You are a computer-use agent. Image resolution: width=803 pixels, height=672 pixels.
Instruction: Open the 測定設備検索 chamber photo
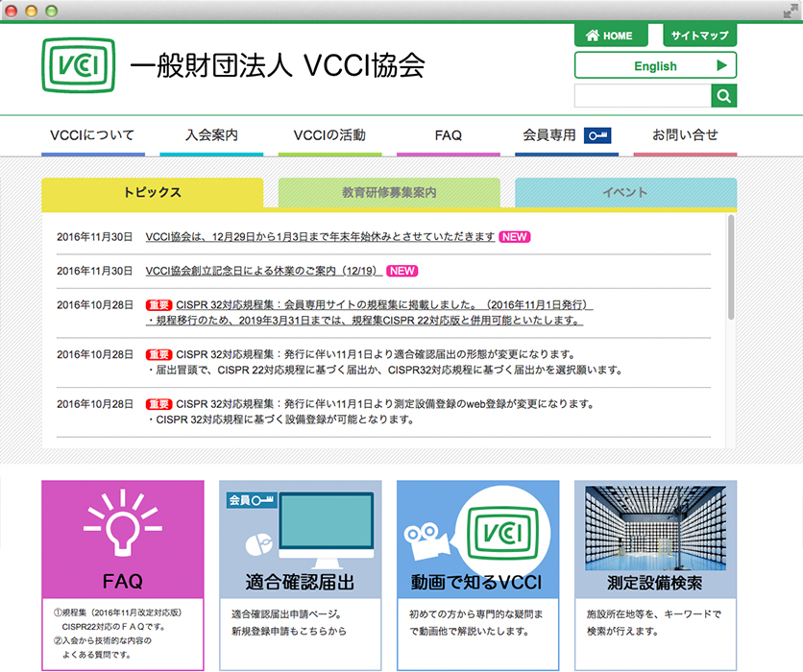coord(655,528)
